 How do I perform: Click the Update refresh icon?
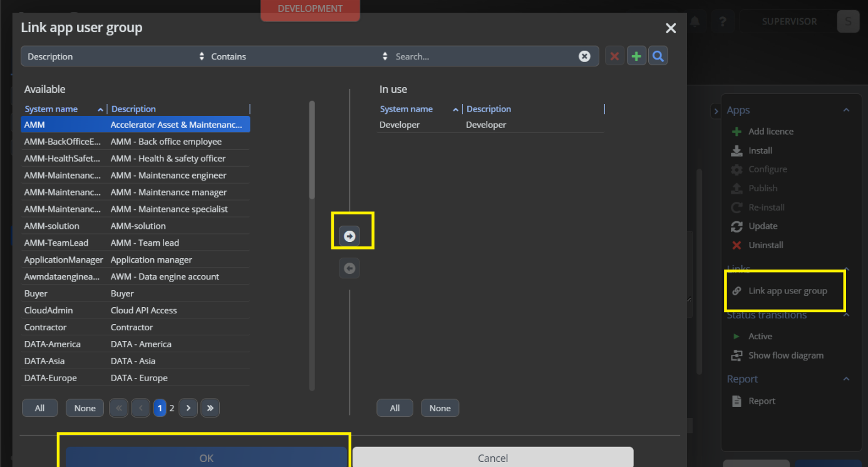coord(736,226)
